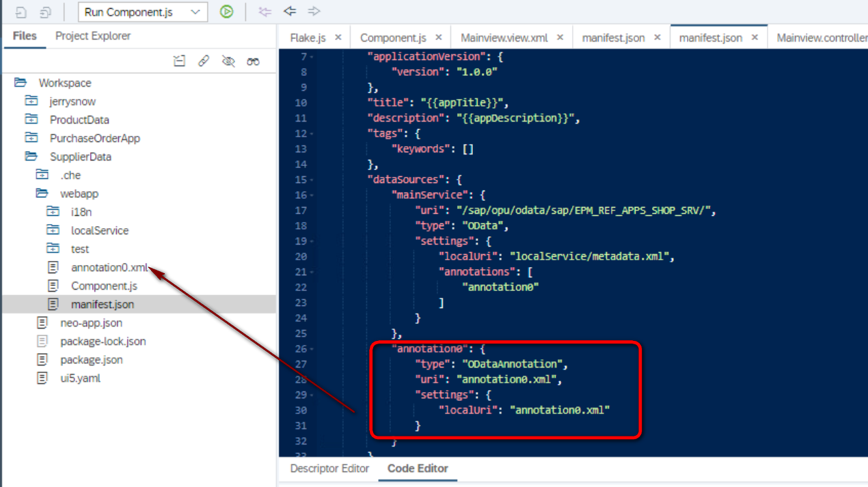Collapse the Workspace root folder

(x=21, y=83)
